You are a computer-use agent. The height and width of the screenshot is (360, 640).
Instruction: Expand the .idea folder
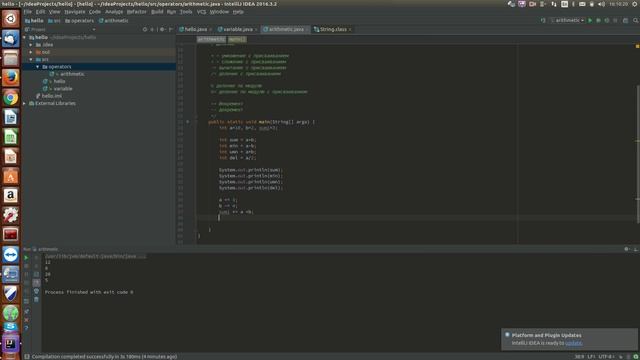tap(31, 44)
